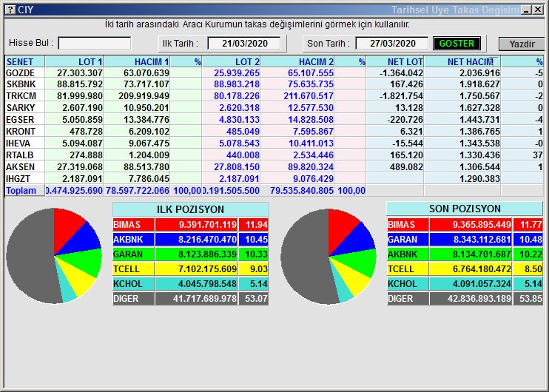The image size is (549, 392).
Task: Click the yellow TCELL entry in ILK POZISYON
Action: tap(175, 269)
